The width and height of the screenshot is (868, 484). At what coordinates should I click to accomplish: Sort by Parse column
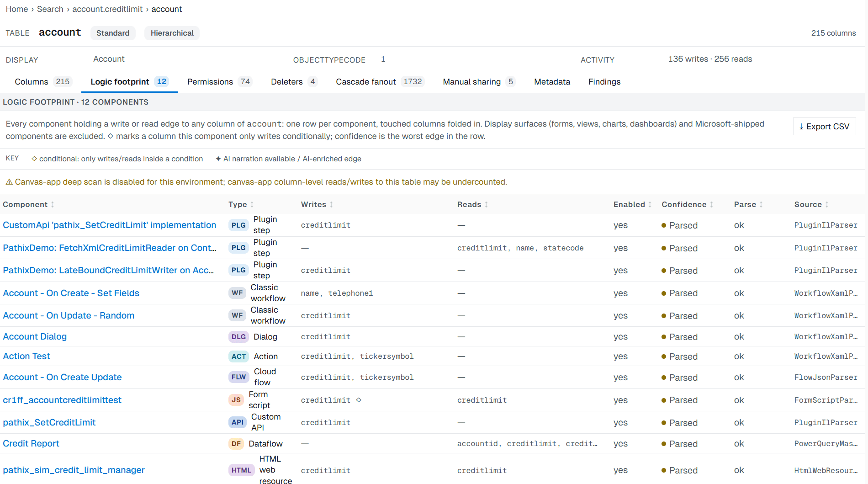pyautogui.click(x=748, y=204)
